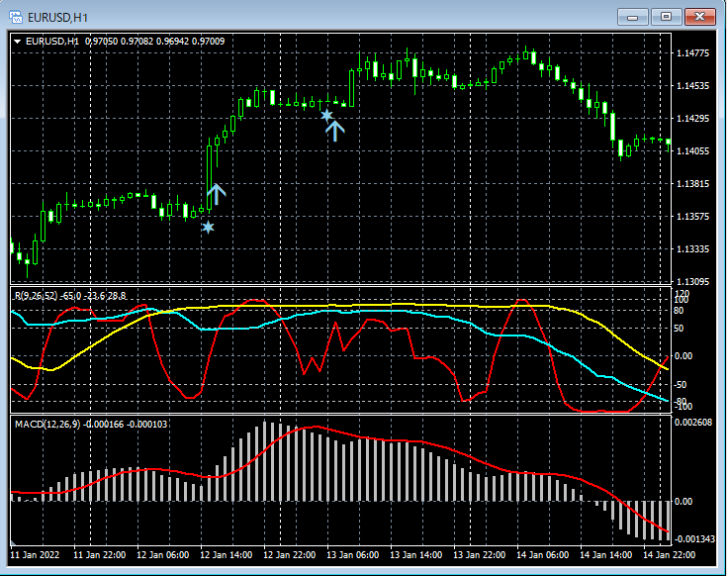Select the lower blue up-arrow buy signal
Viewport: 728px width, 576px height.
click(x=216, y=193)
